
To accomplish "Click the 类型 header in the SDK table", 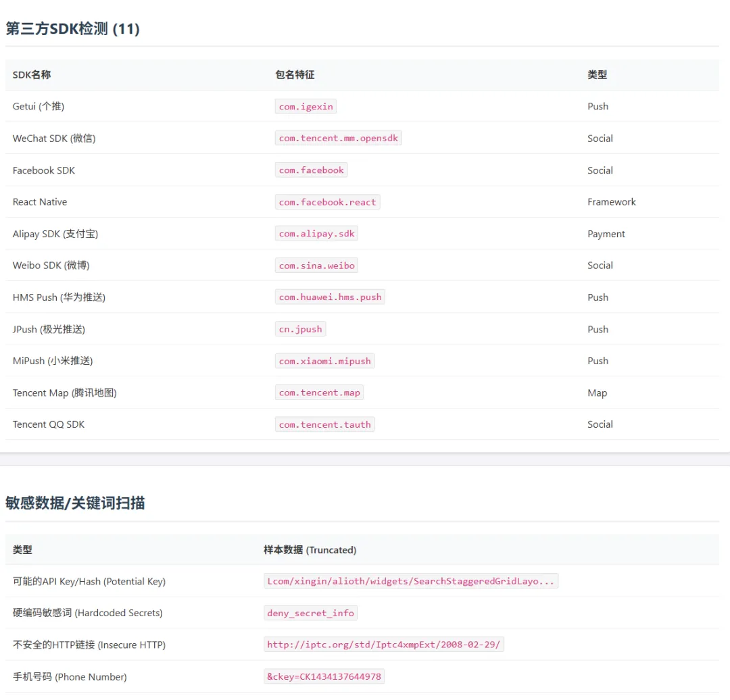I will [597, 74].
